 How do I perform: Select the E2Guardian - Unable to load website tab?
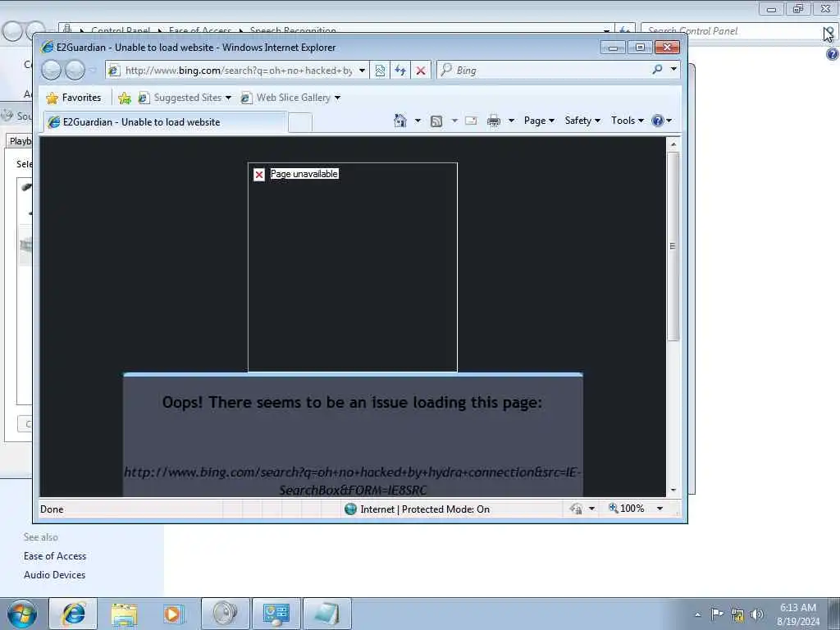tap(166, 122)
